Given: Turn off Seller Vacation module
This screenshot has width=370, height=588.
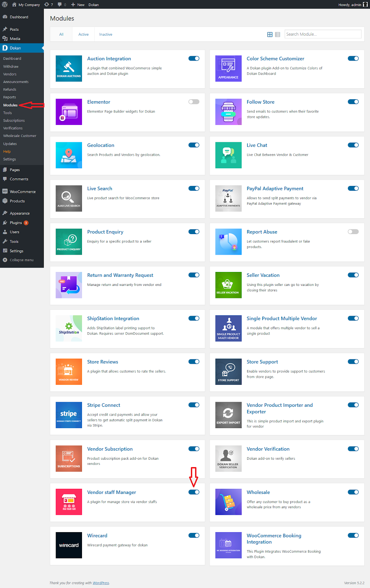Looking at the screenshot, I should coord(353,275).
